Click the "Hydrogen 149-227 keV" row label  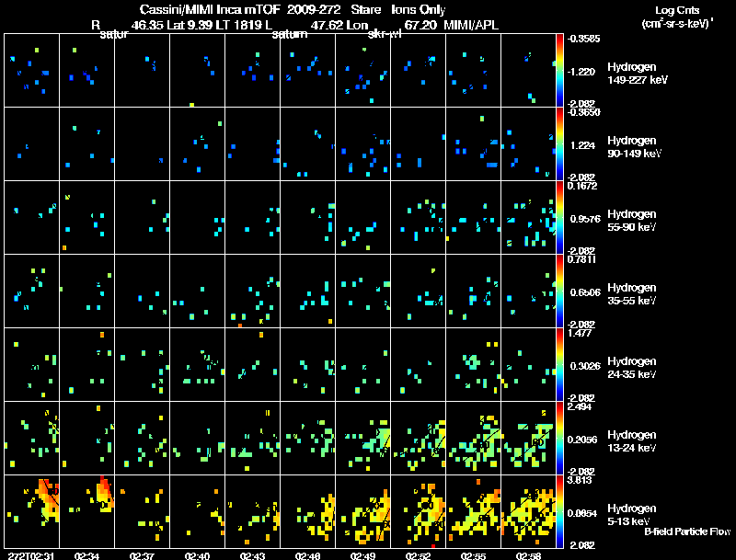pos(638,74)
